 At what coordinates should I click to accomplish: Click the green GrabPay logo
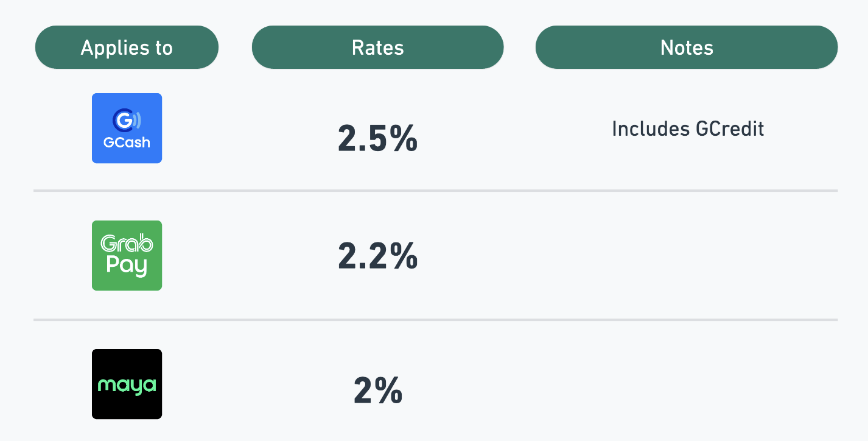127,255
